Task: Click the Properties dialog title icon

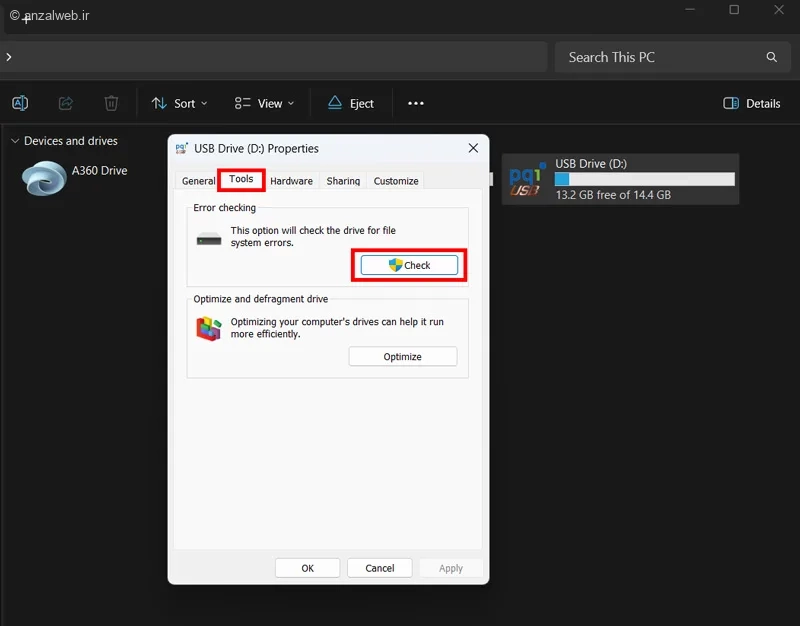Action: point(181,148)
